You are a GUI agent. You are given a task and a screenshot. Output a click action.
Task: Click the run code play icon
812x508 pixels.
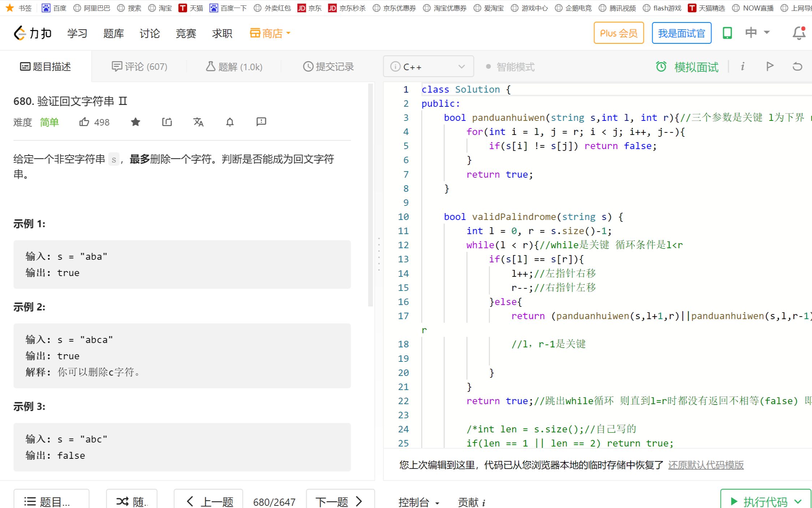tap(770, 66)
